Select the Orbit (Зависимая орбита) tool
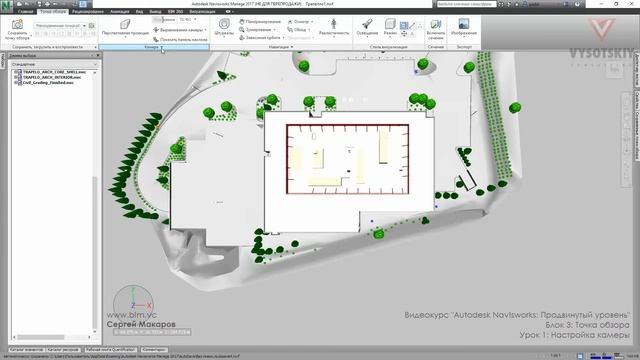Viewport: 640px width, 360px height. tap(260, 38)
